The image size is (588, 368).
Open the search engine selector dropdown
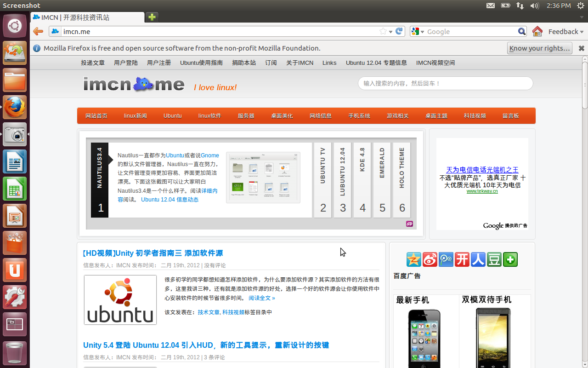click(418, 31)
